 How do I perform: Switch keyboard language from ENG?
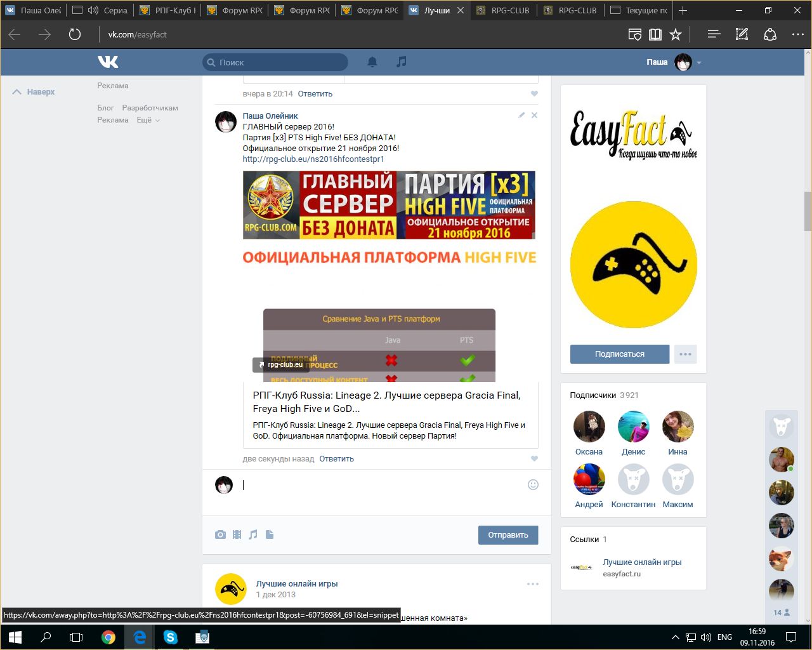coord(724,637)
